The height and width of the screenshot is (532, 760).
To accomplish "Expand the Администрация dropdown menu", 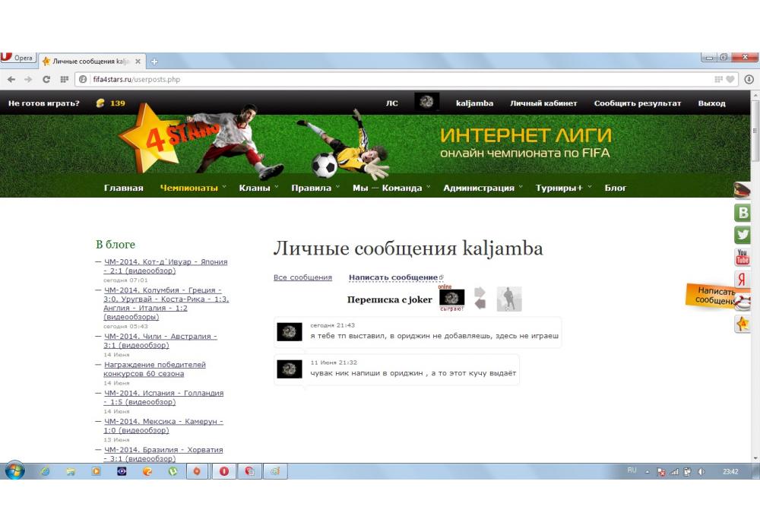I will click(x=482, y=188).
